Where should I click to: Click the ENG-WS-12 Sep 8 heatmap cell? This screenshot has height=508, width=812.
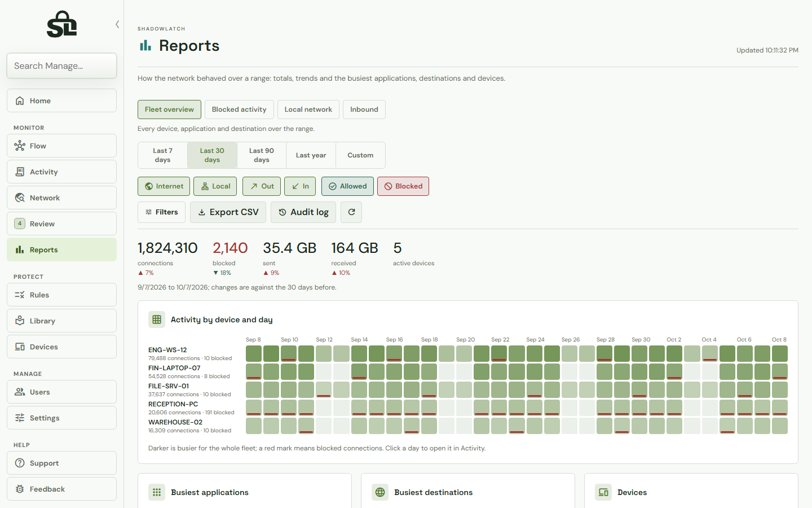pos(254,353)
